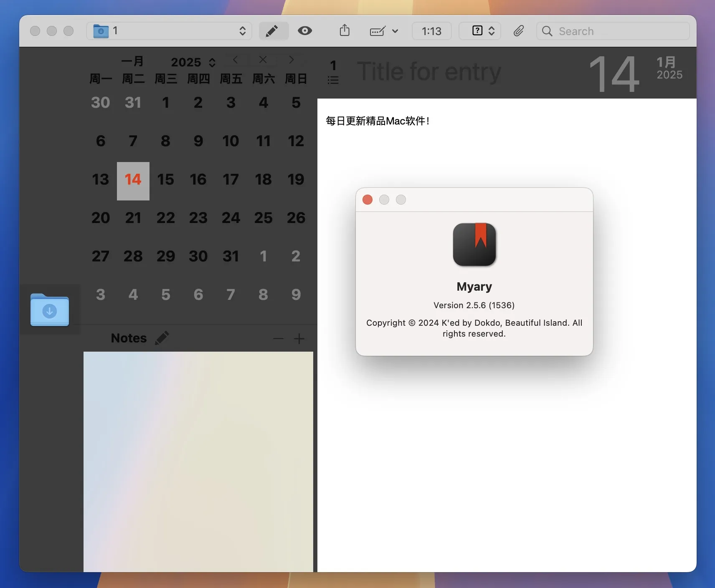The height and width of the screenshot is (588, 715).
Task: Click the Notes heading label
Action: [129, 338]
